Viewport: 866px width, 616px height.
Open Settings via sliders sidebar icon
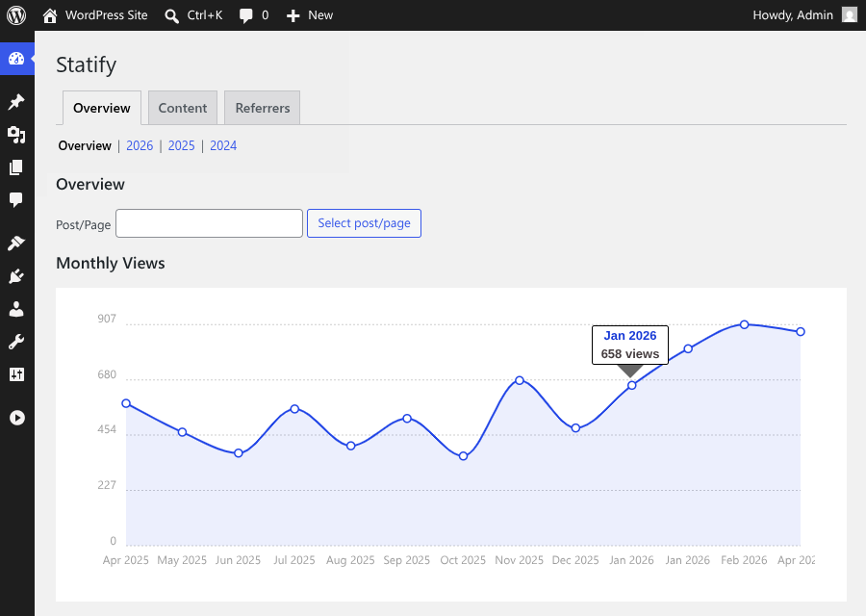tap(16, 374)
